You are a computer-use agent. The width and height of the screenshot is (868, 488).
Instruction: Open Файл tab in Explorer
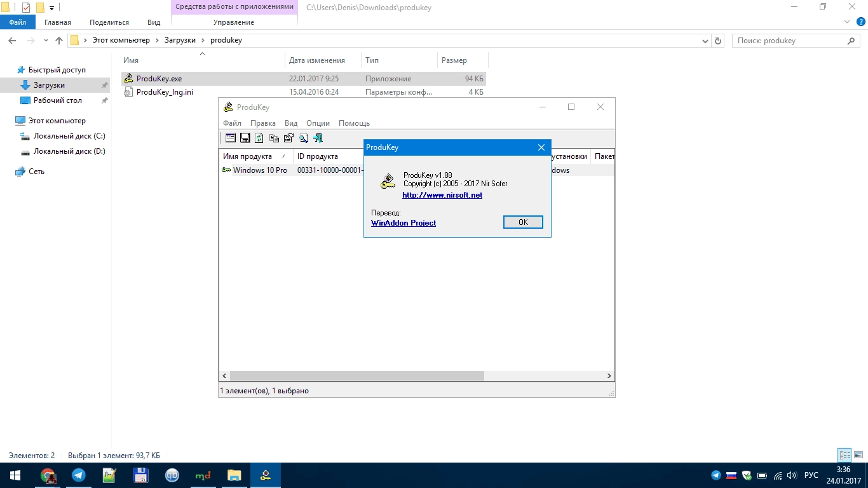[x=18, y=22]
